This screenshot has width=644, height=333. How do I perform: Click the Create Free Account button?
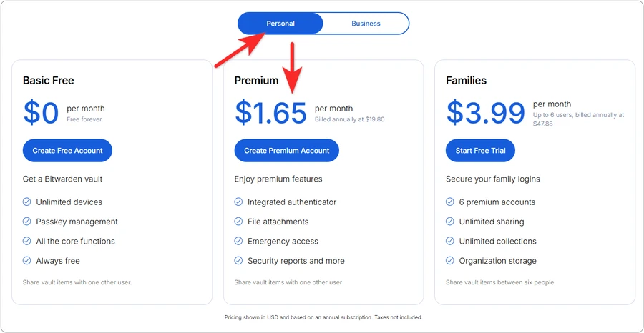(x=67, y=151)
